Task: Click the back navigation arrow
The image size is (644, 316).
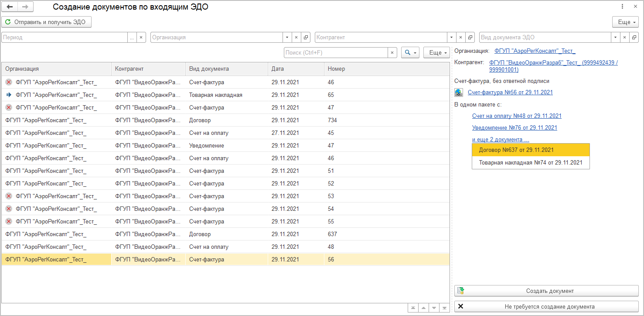Action: pos(10,7)
